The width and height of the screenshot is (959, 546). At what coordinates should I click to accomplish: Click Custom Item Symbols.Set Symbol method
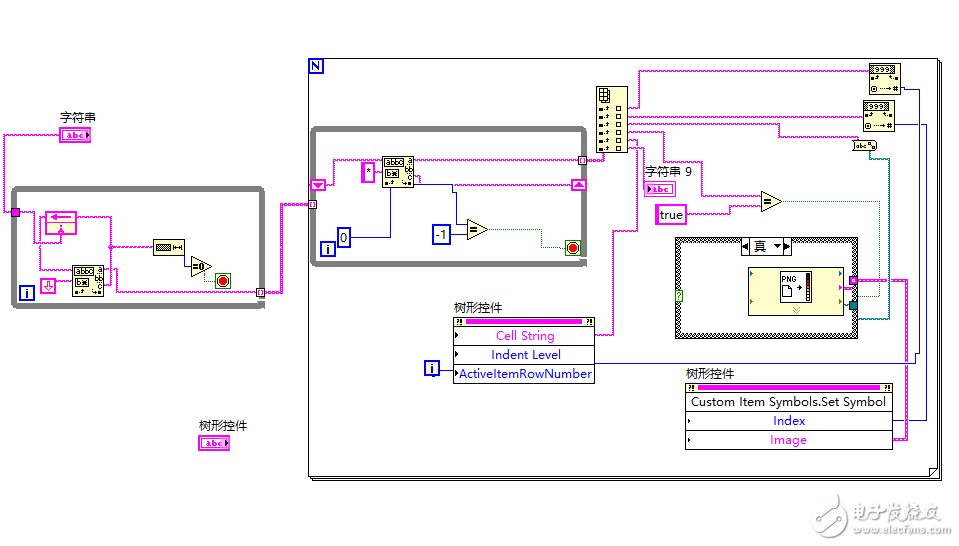click(788, 402)
